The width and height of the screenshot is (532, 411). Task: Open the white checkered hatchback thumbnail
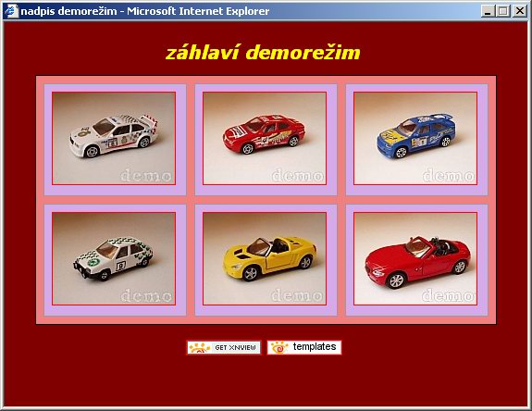pyautogui.click(x=114, y=258)
